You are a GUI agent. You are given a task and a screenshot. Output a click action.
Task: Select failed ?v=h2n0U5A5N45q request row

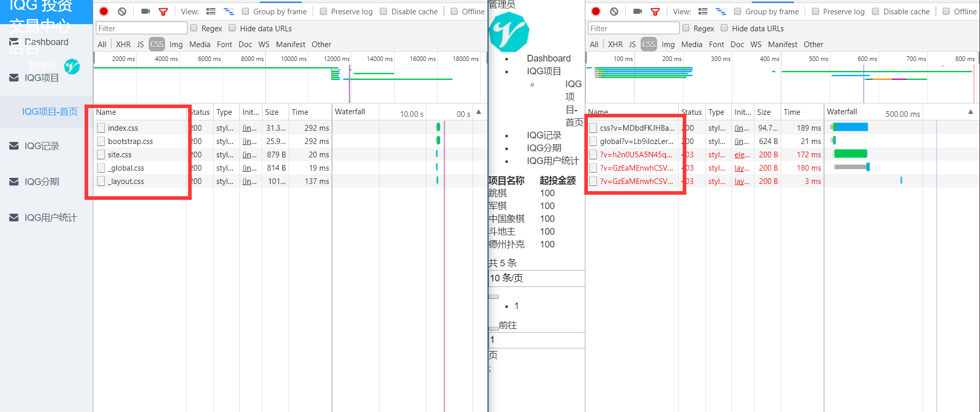pyautogui.click(x=782, y=155)
